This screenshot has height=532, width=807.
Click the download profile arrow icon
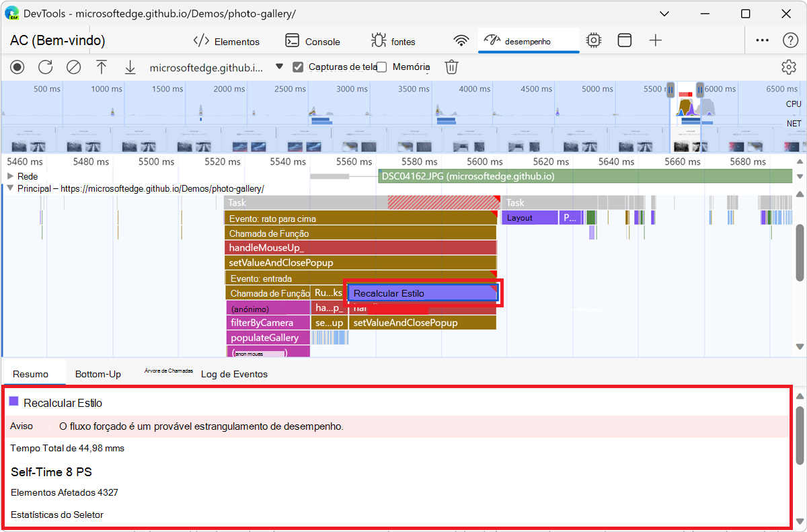[x=130, y=67]
